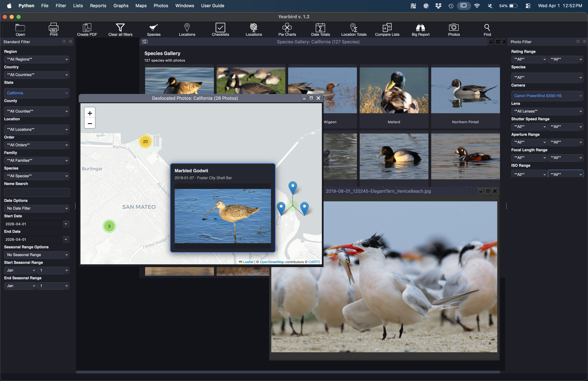Open the Date Totals report
588x381 pixels.
click(x=320, y=30)
